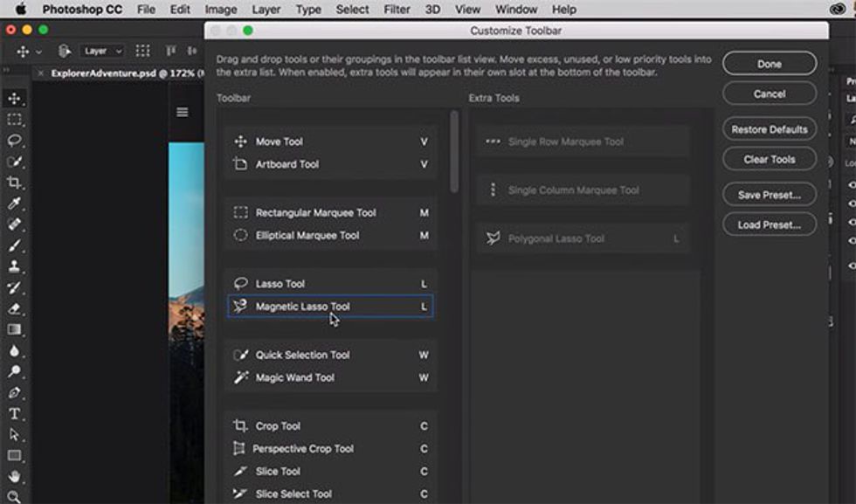Viewport: 856px width, 504px height.
Task: Pick the Crop tool in the left toolbar
Action: (x=14, y=183)
